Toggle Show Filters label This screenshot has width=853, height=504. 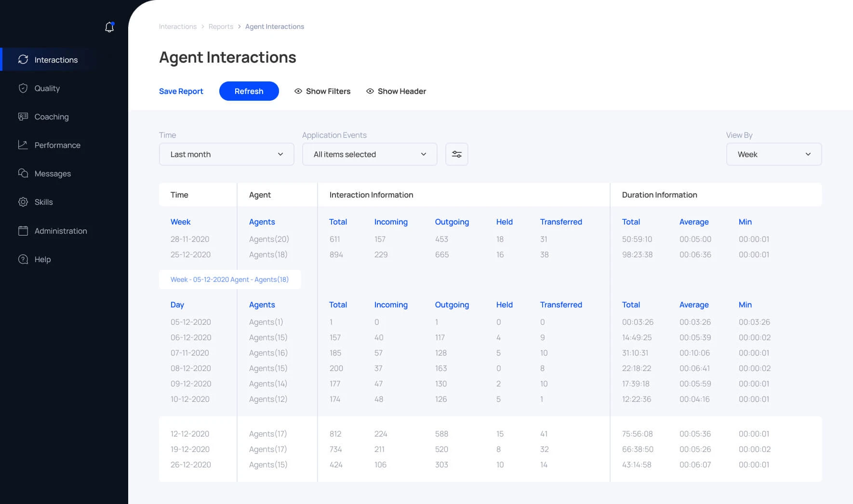coord(328,91)
